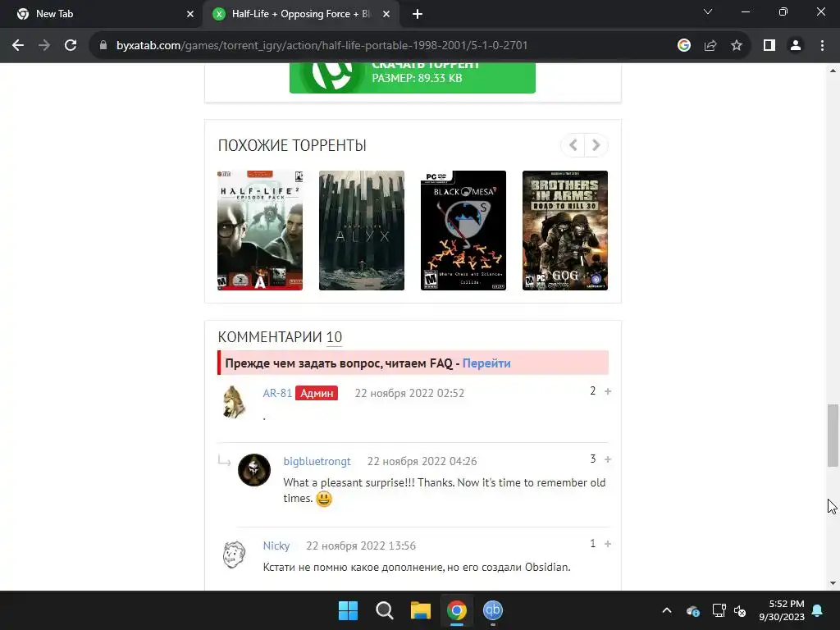The height and width of the screenshot is (630, 840).
Task: Open the Google icon in the address bar
Action: 683,46
